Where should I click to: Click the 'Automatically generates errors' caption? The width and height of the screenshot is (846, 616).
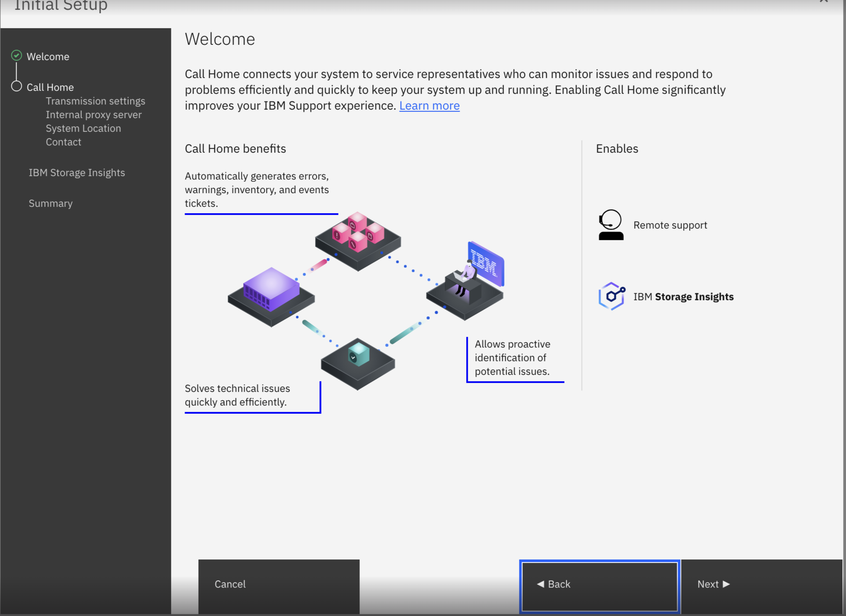coord(257,190)
